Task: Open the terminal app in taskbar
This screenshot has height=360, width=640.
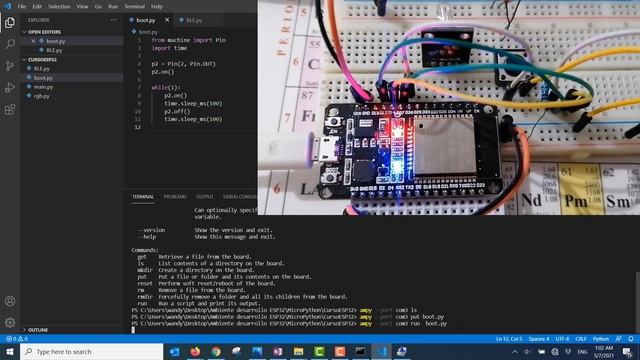Action: [360, 351]
